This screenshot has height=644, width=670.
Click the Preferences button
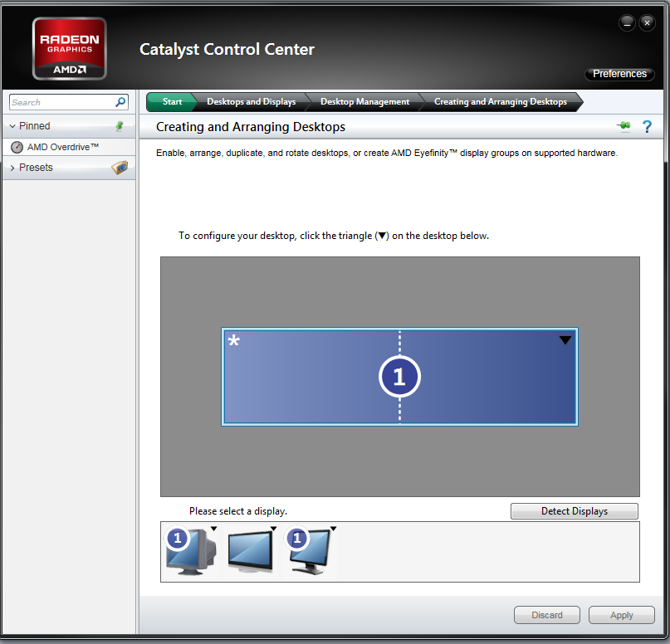[619, 74]
